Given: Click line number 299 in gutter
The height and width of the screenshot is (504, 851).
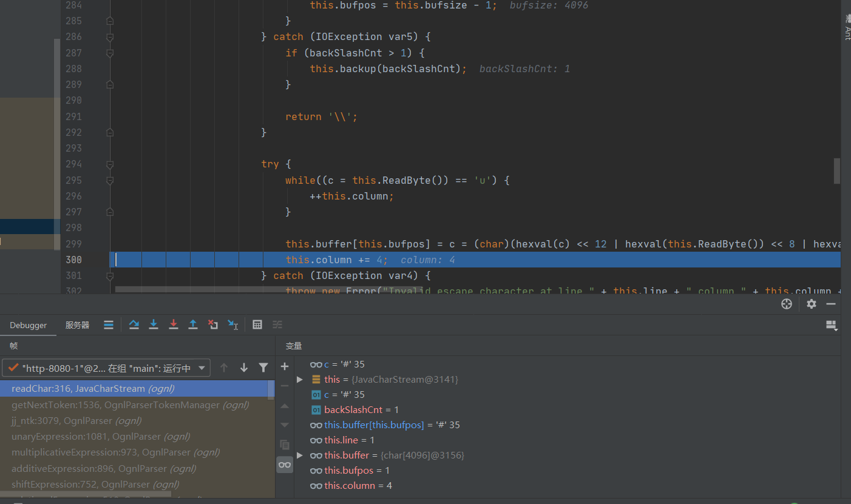Looking at the screenshot, I should pos(73,244).
